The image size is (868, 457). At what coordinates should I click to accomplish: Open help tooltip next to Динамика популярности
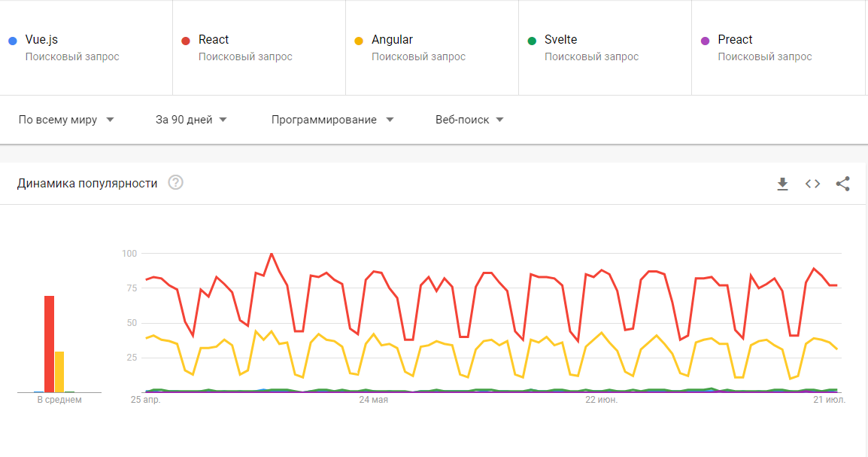point(176,183)
